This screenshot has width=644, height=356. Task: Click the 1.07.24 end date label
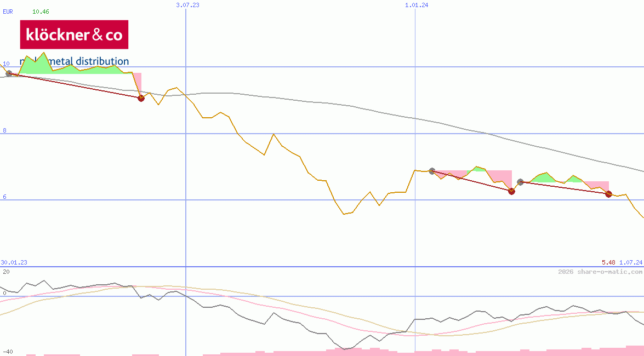[630, 263]
